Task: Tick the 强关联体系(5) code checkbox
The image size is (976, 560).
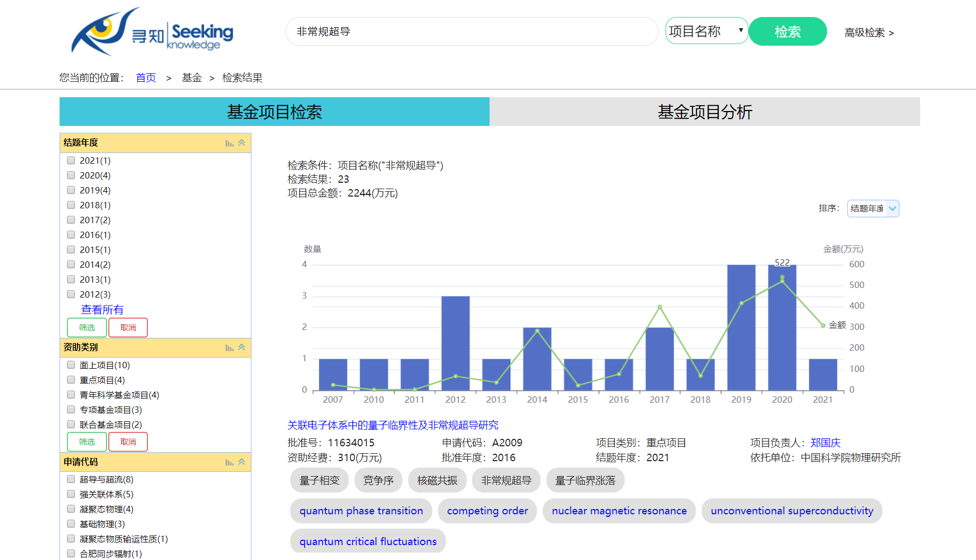Action: tap(71, 494)
